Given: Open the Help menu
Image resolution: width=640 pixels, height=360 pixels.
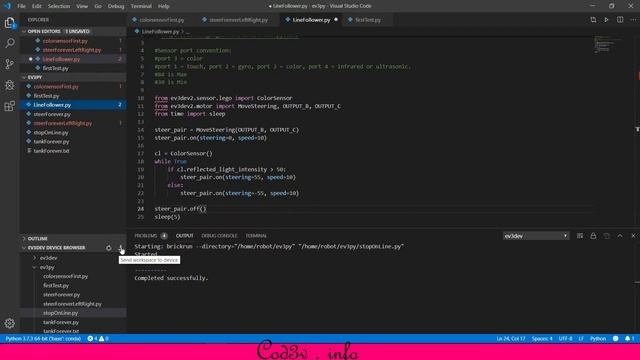Looking at the screenshot, I should click(164, 6).
